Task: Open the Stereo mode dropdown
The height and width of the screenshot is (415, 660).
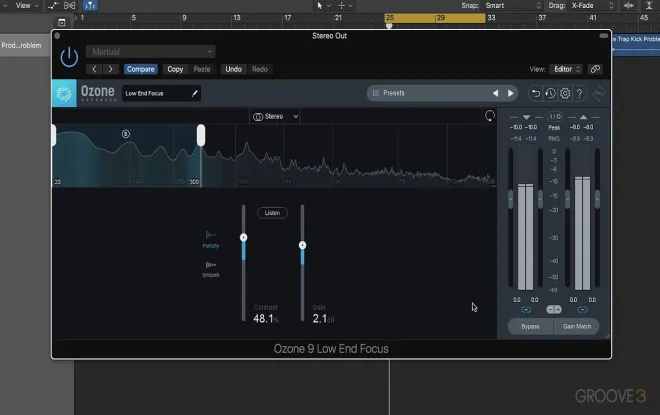Action: pyautogui.click(x=275, y=117)
